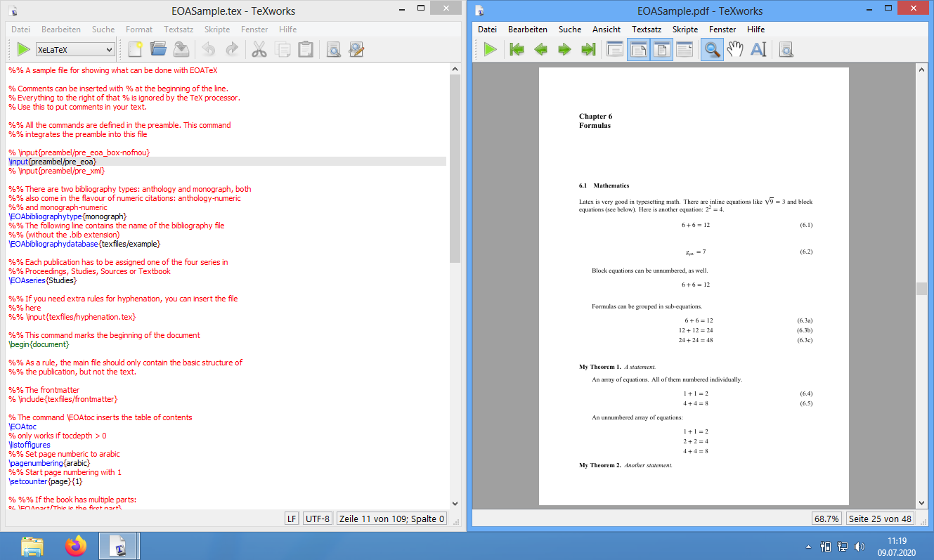
Task: Open the UTF-8 encoding selector in the status bar
Action: click(318, 519)
